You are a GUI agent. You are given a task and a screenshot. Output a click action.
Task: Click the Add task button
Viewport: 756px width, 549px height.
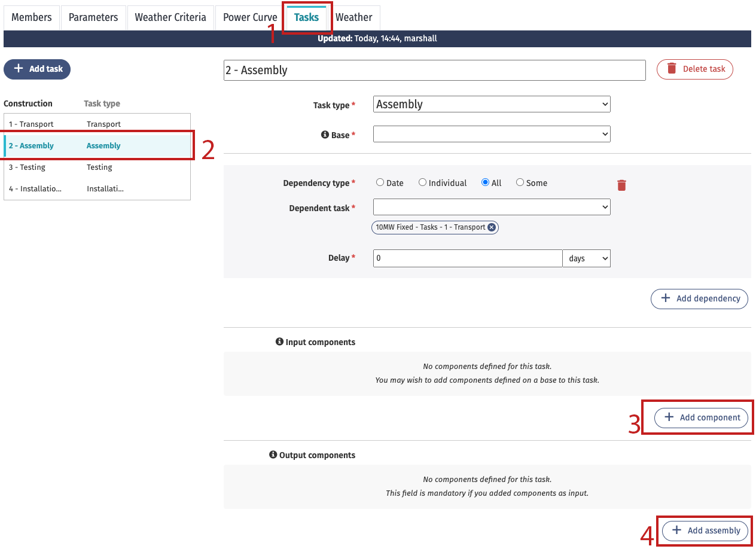pos(37,69)
